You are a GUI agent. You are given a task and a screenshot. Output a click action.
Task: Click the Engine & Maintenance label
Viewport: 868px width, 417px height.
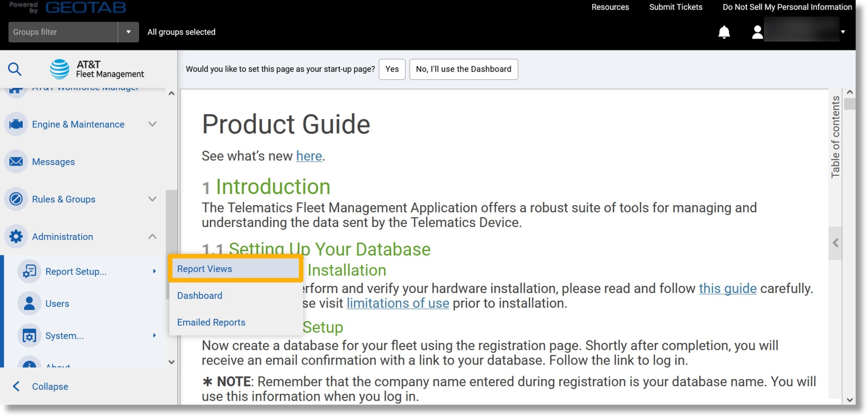[x=78, y=125]
